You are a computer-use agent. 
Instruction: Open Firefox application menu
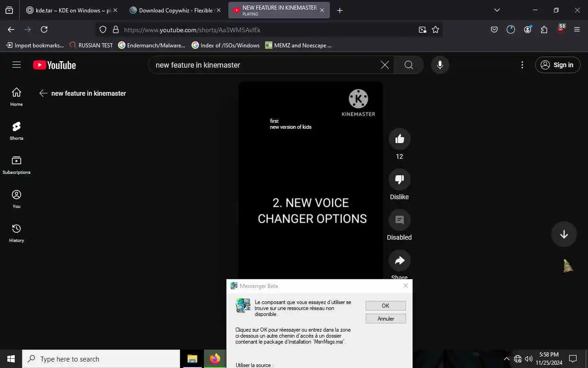577,29
